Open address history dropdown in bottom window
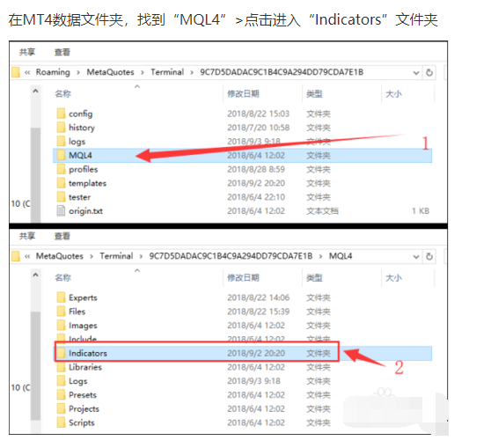The image size is (491, 448). coord(416,257)
